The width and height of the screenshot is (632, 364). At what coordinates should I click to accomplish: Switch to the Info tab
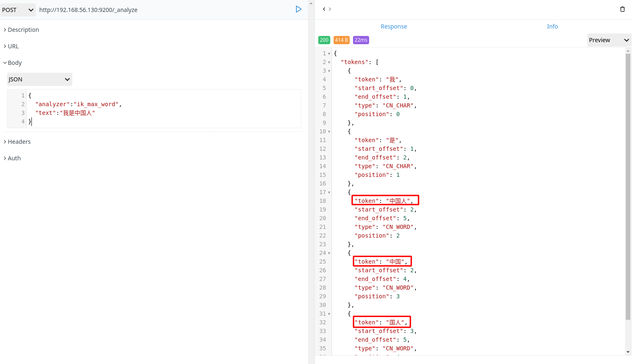pyautogui.click(x=552, y=26)
